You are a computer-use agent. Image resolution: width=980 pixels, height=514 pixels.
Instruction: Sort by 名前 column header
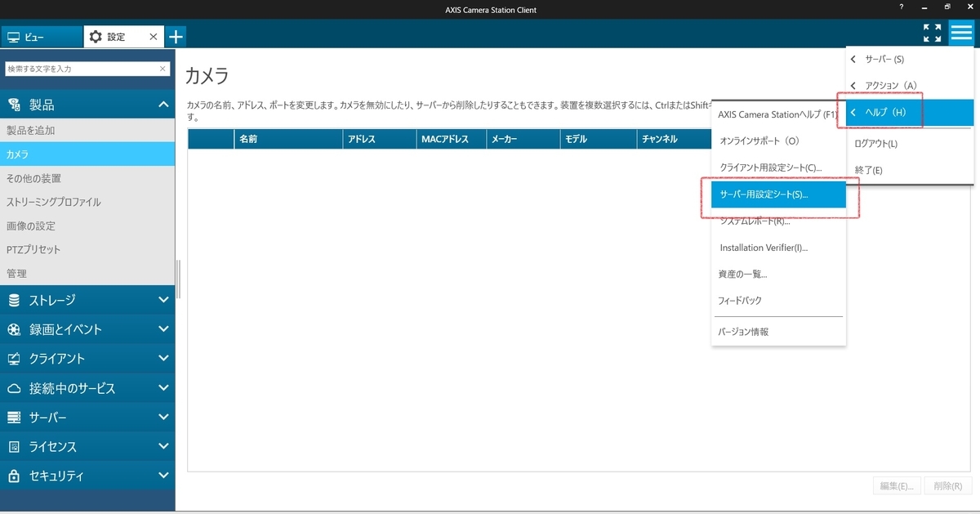288,139
